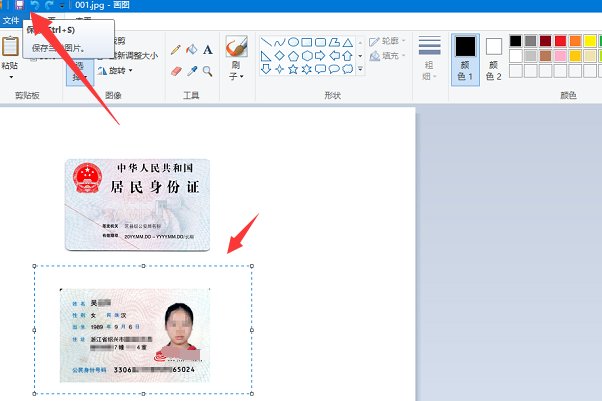This screenshot has height=401, width=602.
Task: Pick the gold color swatch
Action: (x=576, y=56)
